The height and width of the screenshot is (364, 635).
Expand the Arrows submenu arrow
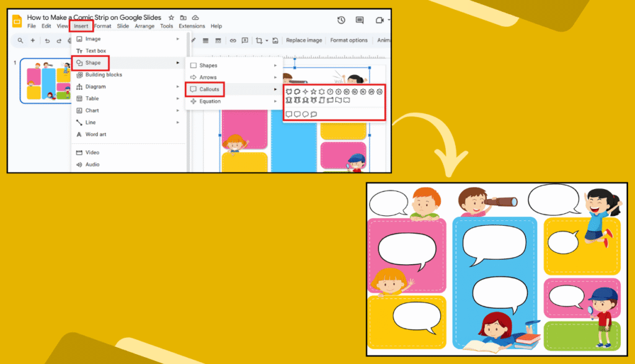tap(275, 78)
